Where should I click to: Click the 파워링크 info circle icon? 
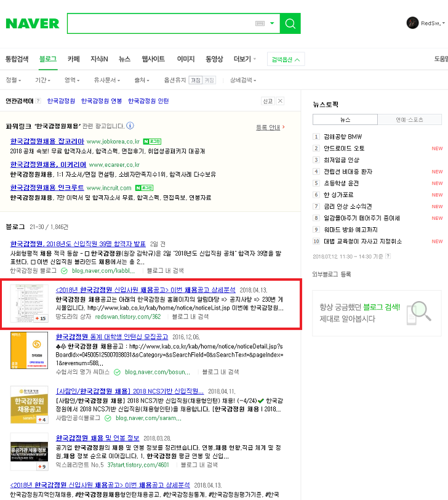(x=130, y=126)
